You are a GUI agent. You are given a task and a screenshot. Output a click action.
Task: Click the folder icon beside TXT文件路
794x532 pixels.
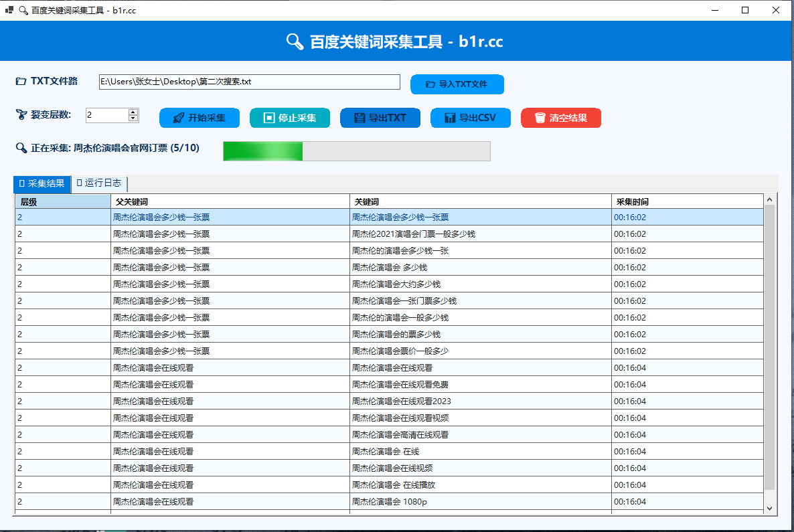[21, 82]
